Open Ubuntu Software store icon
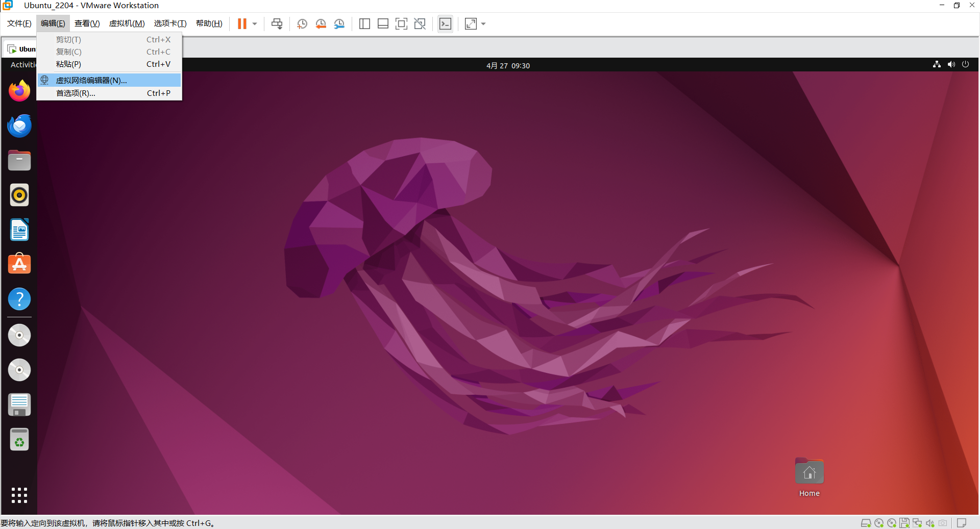Image resolution: width=980 pixels, height=529 pixels. (19, 264)
